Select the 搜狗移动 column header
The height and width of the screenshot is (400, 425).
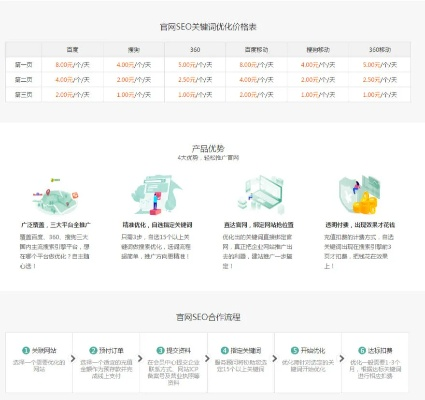point(318,50)
